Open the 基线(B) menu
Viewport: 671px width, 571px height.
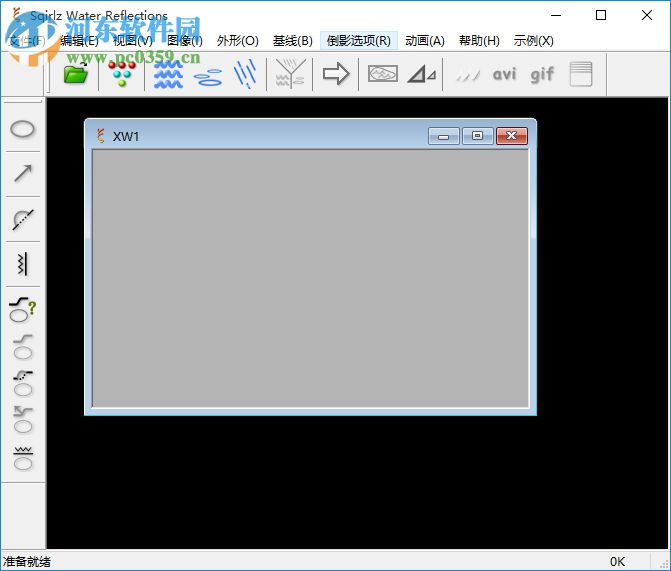(x=293, y=41)
